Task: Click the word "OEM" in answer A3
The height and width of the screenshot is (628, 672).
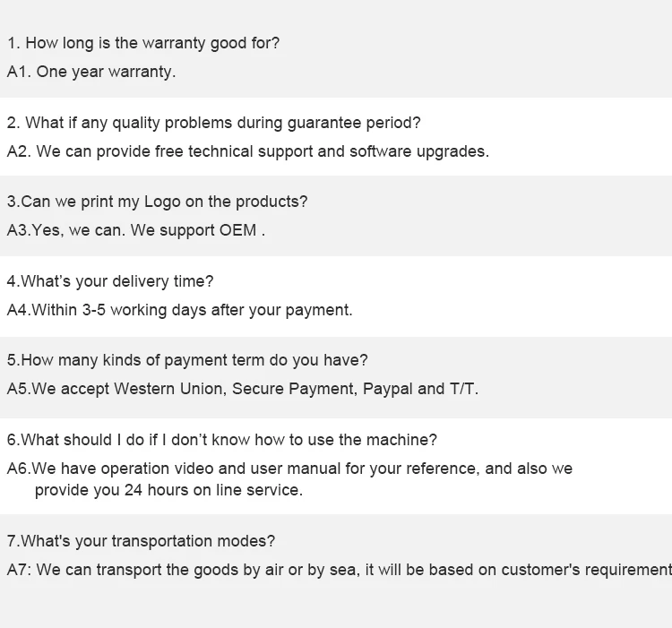Action: [x=237, y=230]
